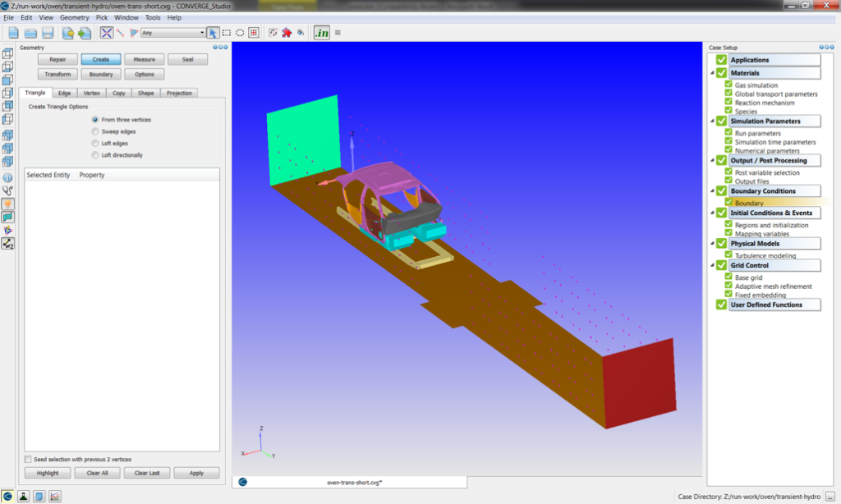Collapse the Physical Models section

click(712, 244)
